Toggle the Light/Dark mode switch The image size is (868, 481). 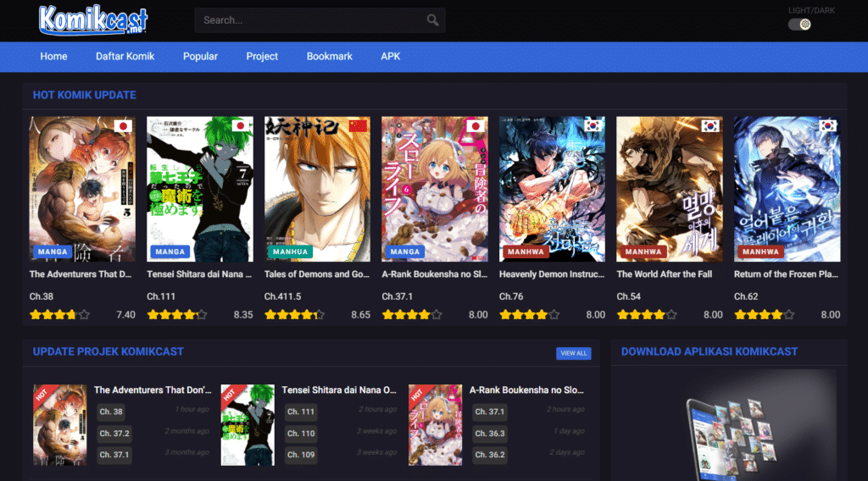click(799, 25)
